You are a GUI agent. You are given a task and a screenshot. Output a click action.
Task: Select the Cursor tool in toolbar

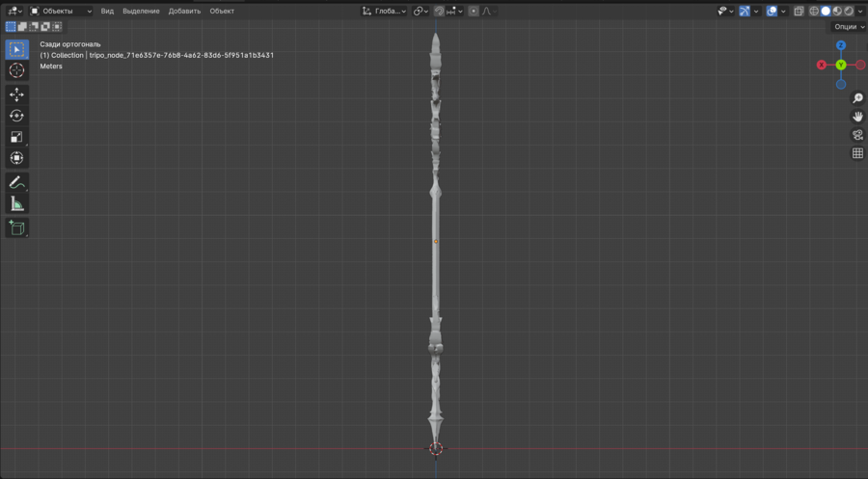(x=16, y=70)
